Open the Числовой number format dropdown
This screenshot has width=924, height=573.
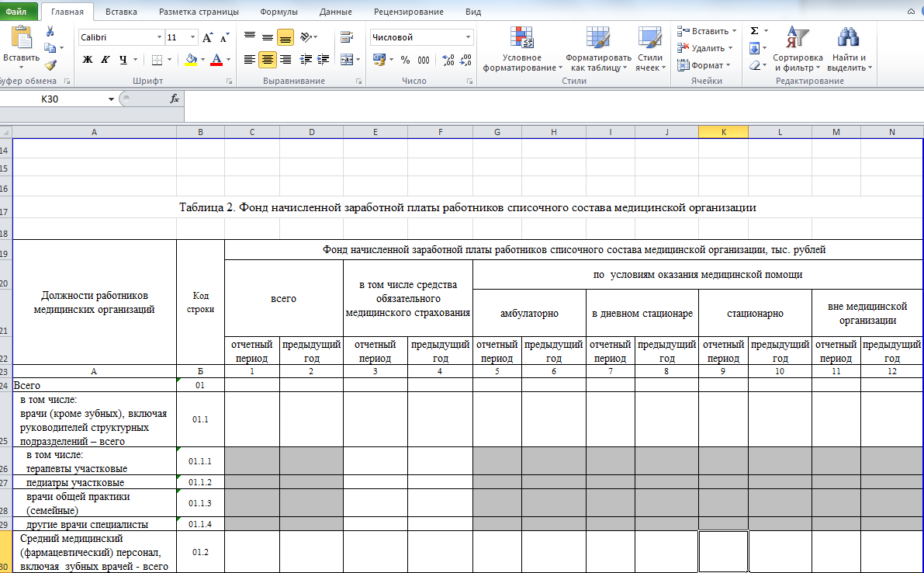point(468,37)
